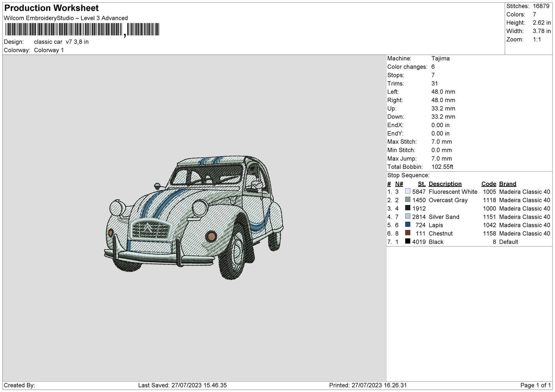Click the 'Overcast Gray' description
The height and width of the screenshot is (392, 555).
coord(448,200)
